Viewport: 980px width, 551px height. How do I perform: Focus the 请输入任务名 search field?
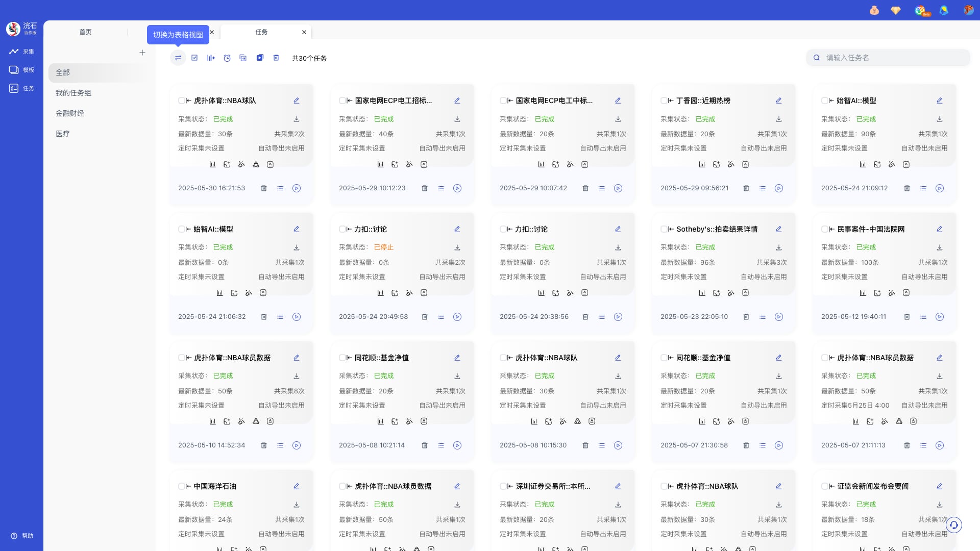[x=888, y=58]
